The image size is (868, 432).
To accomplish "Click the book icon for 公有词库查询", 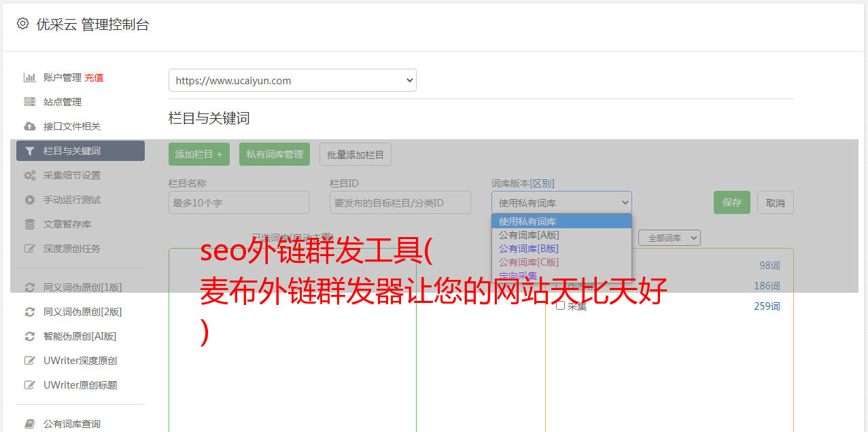I will click(x=30, y=424).
